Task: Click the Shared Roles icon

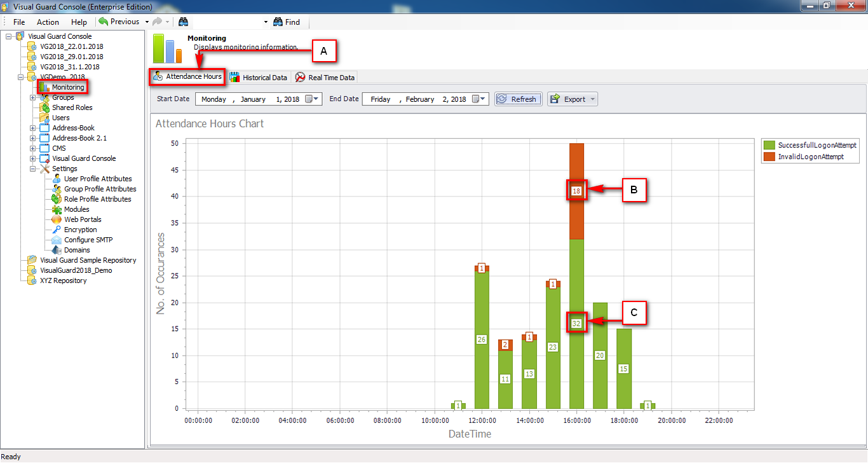Action: coord(44,107)
